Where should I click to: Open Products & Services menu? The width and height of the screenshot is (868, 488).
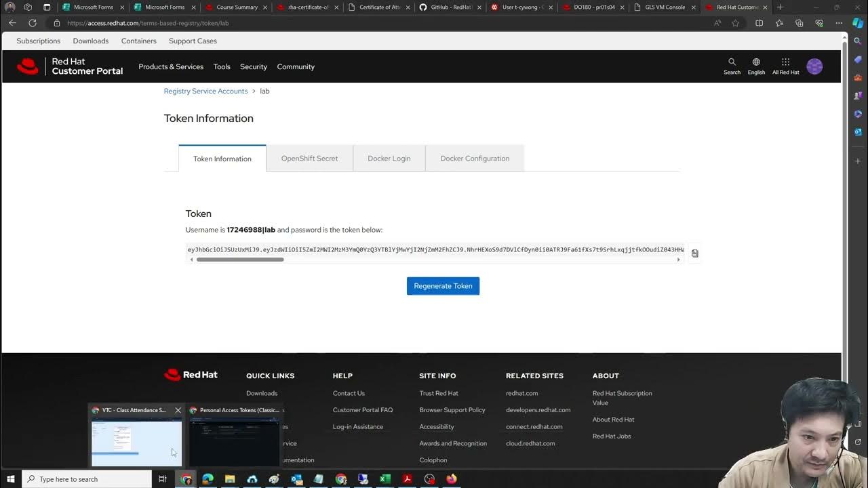pos(171,66)
